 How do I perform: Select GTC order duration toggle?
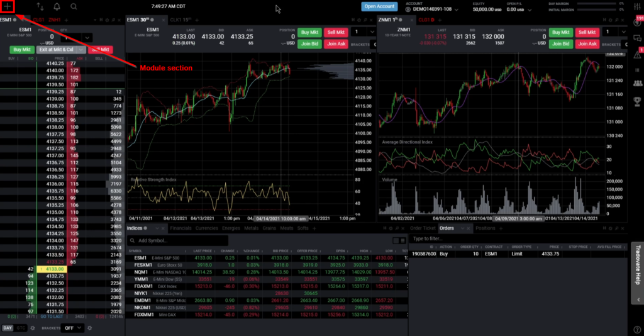click(x=21, y=328)
